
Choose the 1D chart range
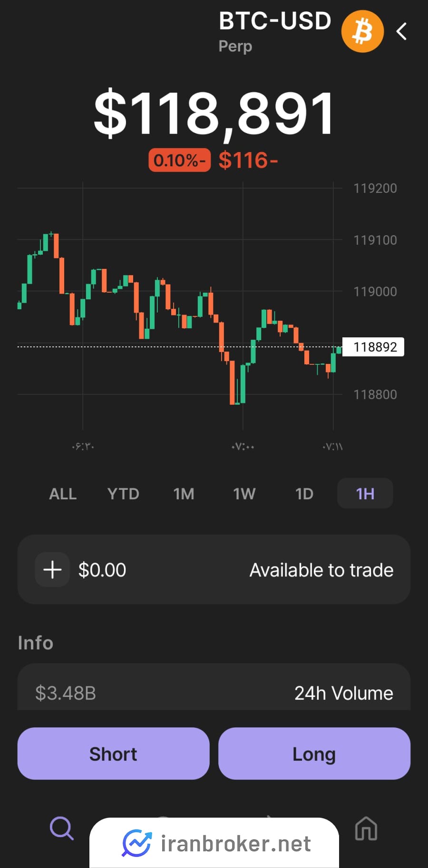tap(304, 494)
